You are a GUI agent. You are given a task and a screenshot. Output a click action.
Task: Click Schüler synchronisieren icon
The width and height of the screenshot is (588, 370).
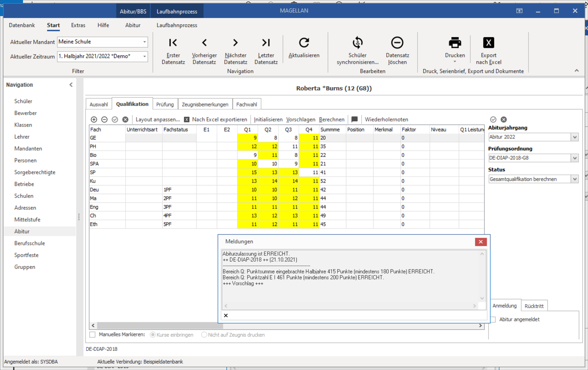[358, 43]
